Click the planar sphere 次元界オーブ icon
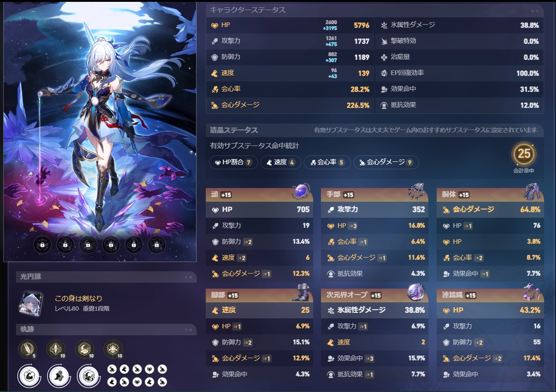The image size is (556, 392). (x=417, y=292)
